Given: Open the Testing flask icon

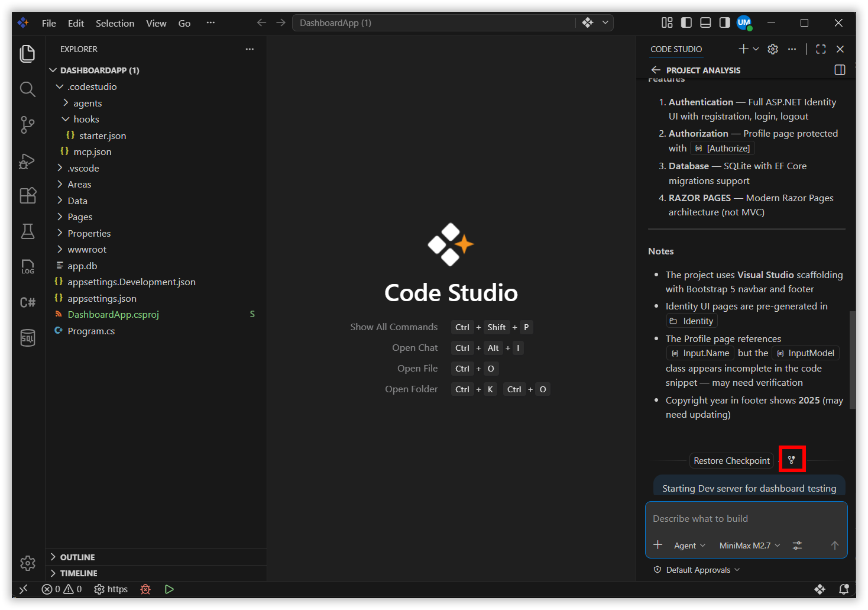Looking at the screenshot, I should (27, 231).
